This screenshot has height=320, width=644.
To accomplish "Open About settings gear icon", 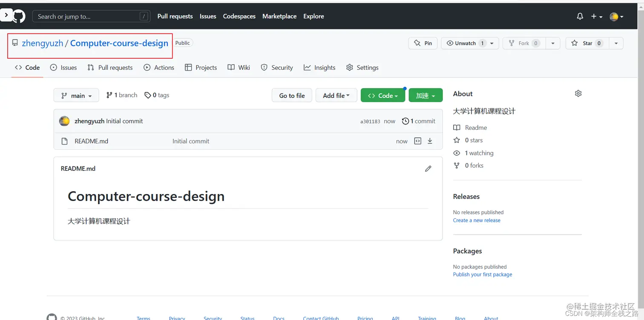I will [x=578, y=94].
